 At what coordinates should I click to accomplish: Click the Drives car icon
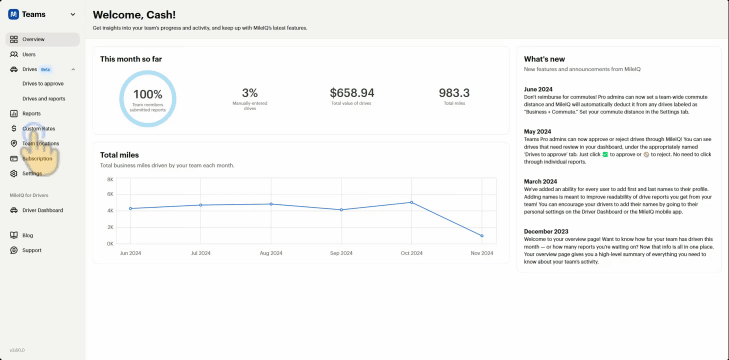coord(14,69)
